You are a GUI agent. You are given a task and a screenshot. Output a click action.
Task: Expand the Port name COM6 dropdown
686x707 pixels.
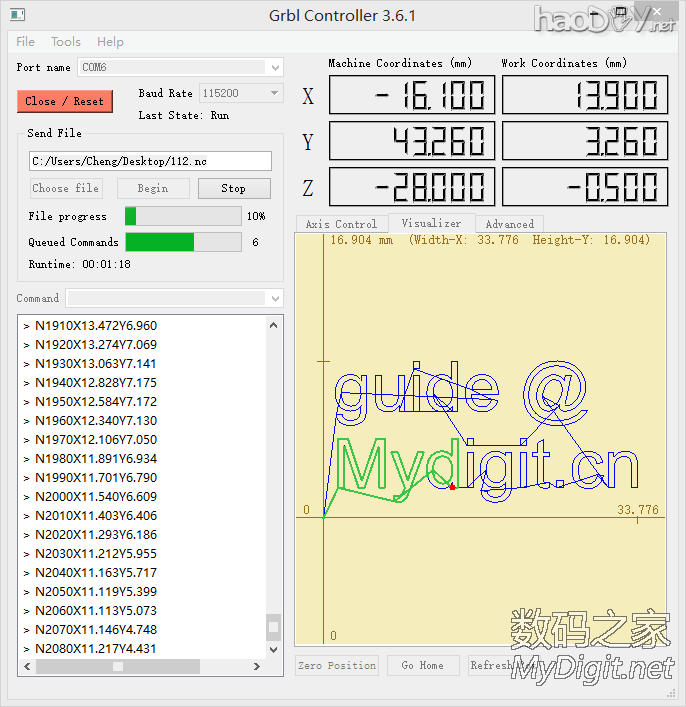click(275, 68)
